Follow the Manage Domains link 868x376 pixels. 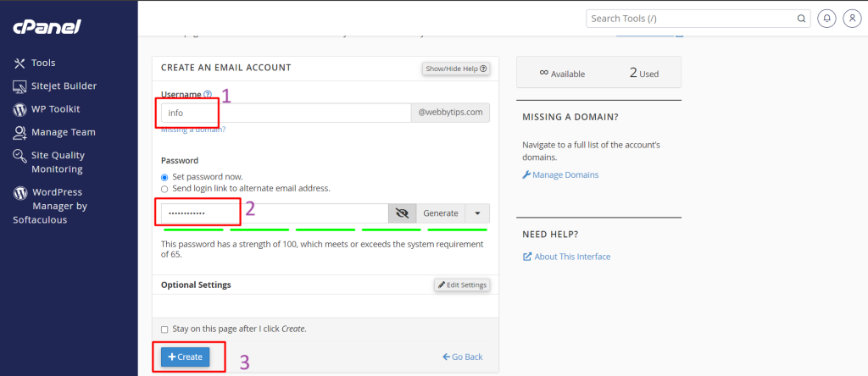click(x=565, y=175)
